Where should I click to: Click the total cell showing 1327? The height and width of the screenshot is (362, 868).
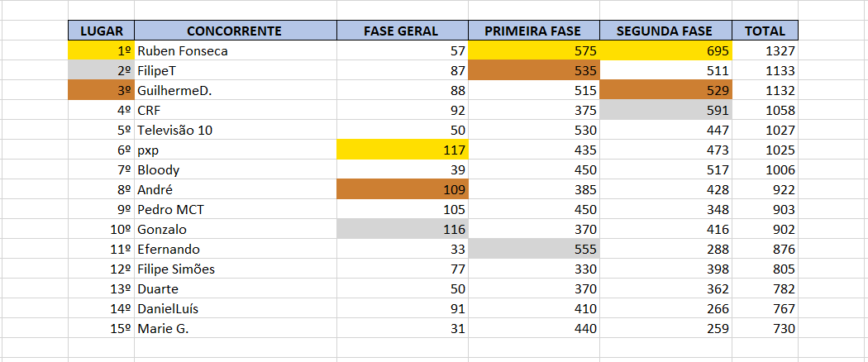(765, 51)
